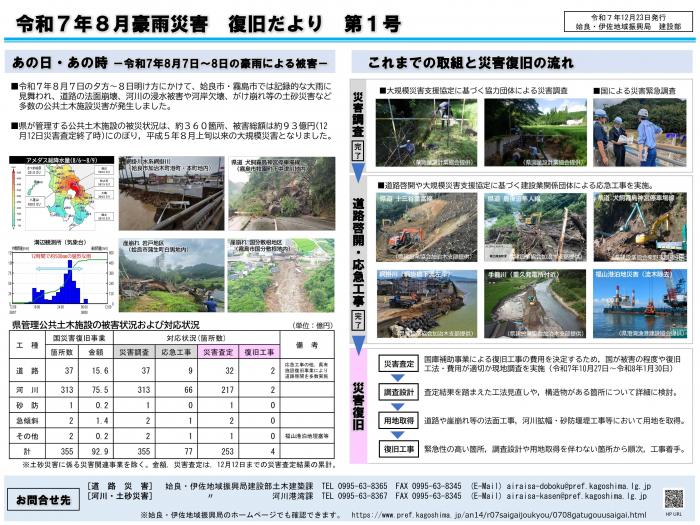The height and width of the screenshot is (525, 700).
Task: Click the 用地取得 step box
Action: (x=397, y=422)
